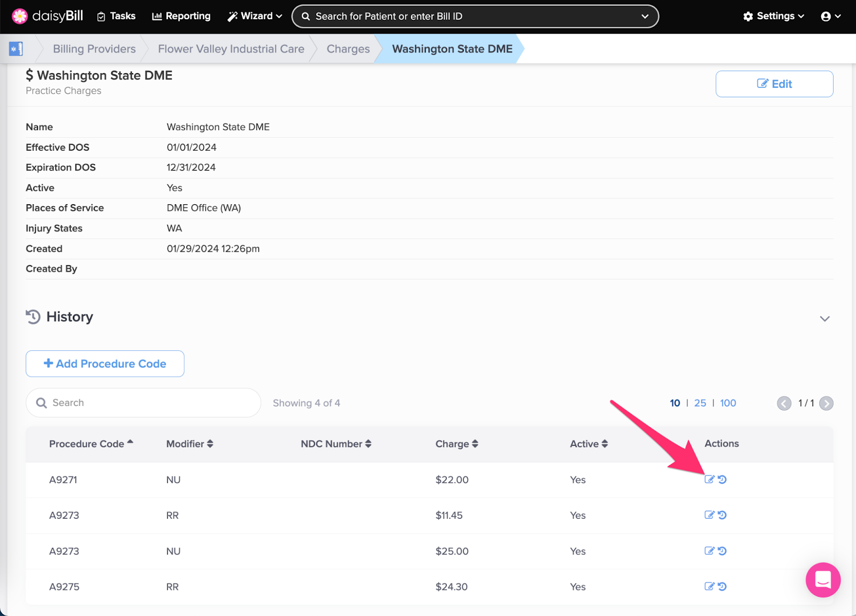Click Add Procedure Code button
Viewport: 856px width, 616px height.
click(105, 364)
